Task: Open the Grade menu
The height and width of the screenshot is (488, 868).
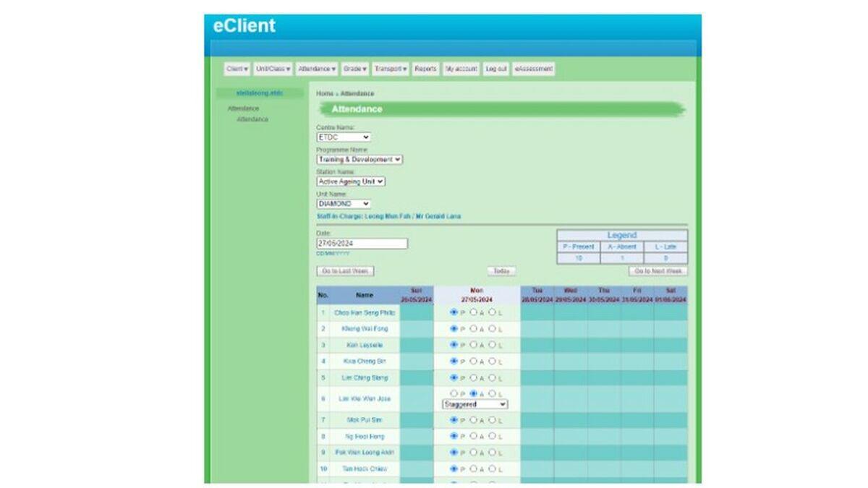Action: pyautogui.click(x=354, y=69)
